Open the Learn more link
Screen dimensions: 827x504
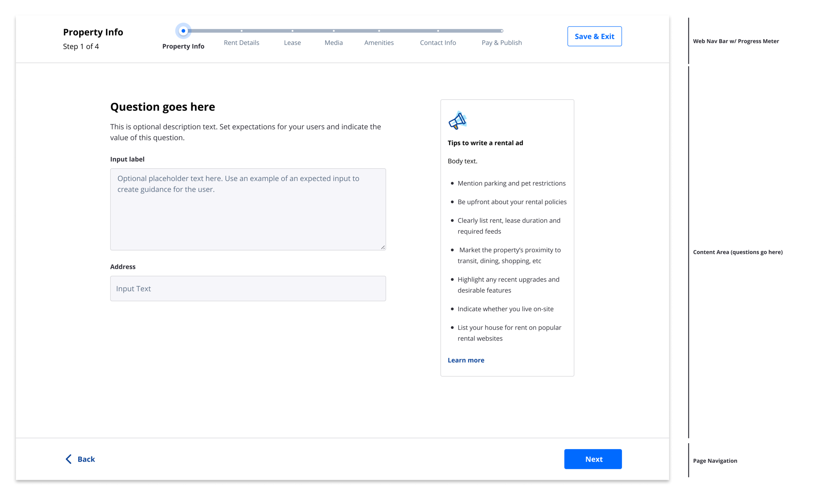(x=466, y=360)
